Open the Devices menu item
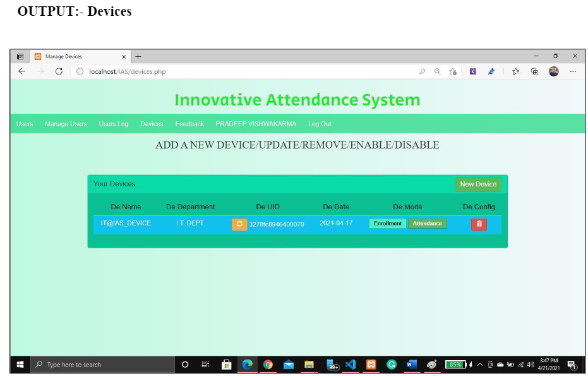The image size is (588, 376). click(x=152, y=124)
